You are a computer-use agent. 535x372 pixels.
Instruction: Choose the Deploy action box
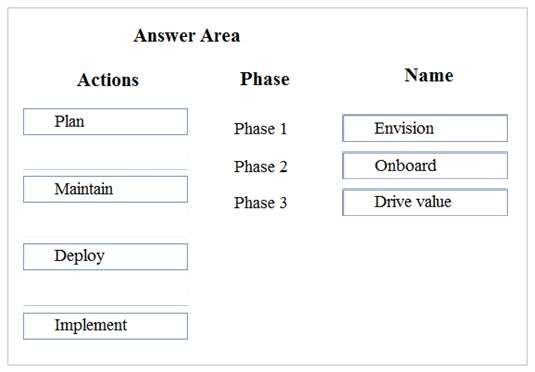coord(105,257)
